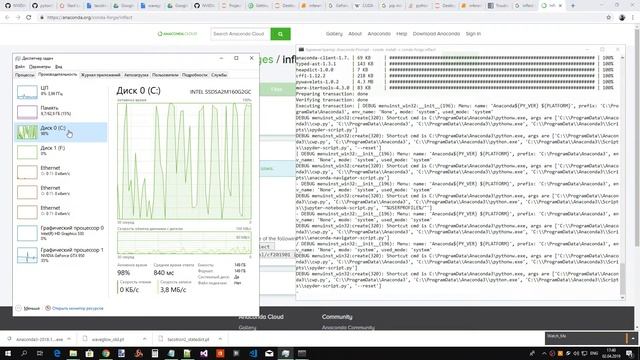The image size is (640, 360).
Task: Open the resource monitor link
Action: click(x=74, y=309)
